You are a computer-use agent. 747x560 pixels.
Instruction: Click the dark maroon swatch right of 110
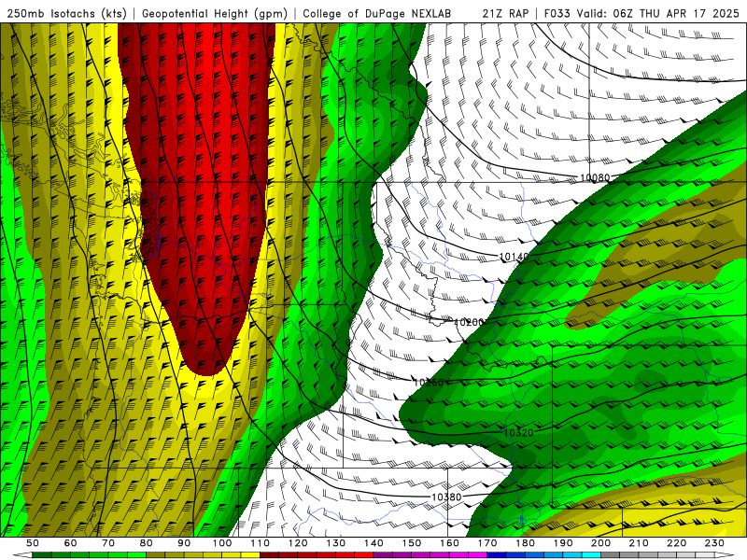[269, 555]
